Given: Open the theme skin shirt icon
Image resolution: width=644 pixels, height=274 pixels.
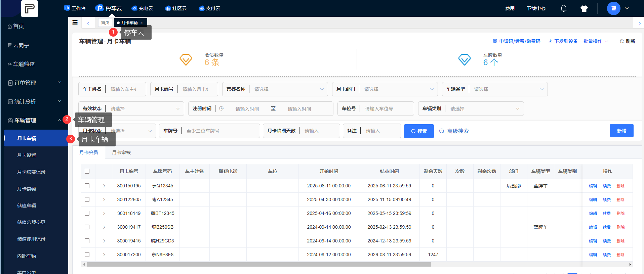Looking at the screenshot, I should pyautogui.click(x=584, y=9).
